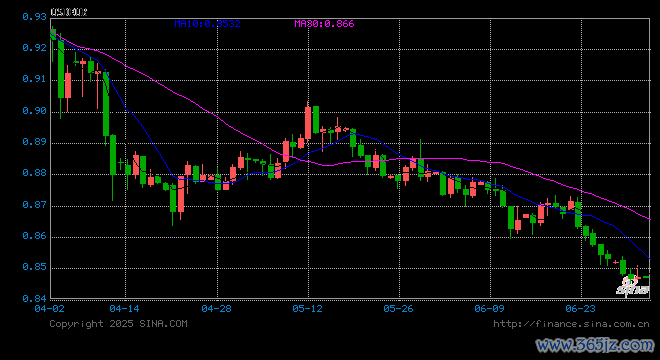Select the 04-14 date label

coord(124,309)
